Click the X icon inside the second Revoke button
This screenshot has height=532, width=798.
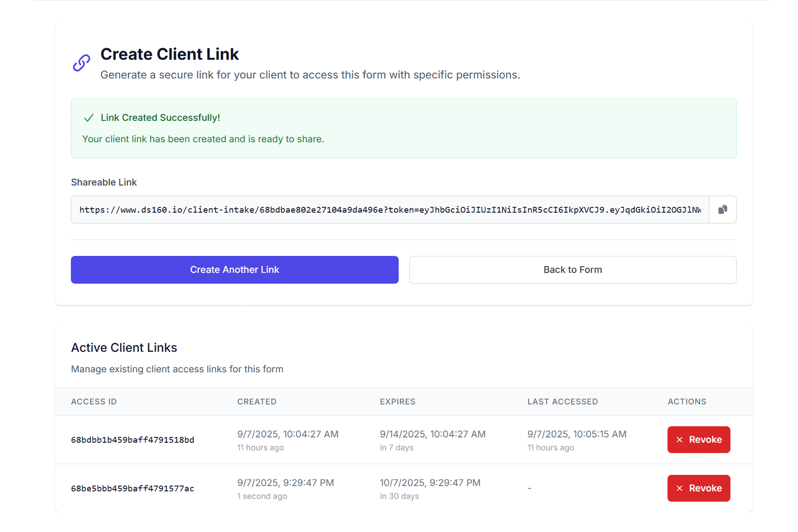[x=679, y=488]
